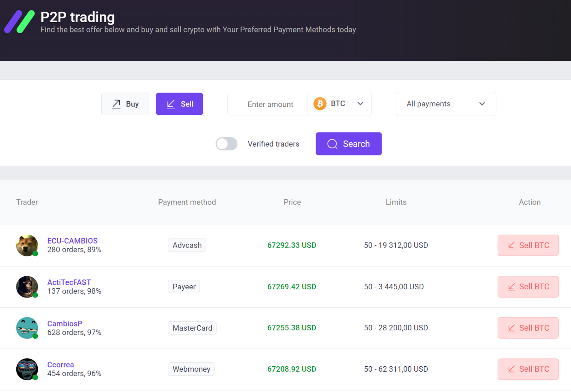The height and width of the screenshot is (392, 571).
Task: Expand the All payments dropdown
Action: (x=446, y=104)
